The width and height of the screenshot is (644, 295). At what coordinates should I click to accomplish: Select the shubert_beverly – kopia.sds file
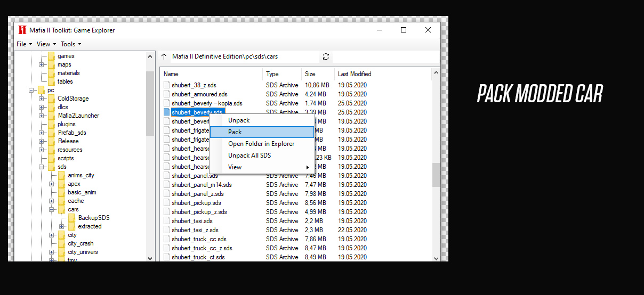click(207, 103)
